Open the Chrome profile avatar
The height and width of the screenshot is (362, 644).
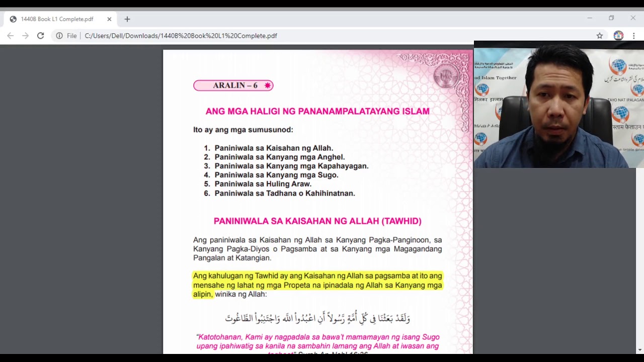[618, 36]
